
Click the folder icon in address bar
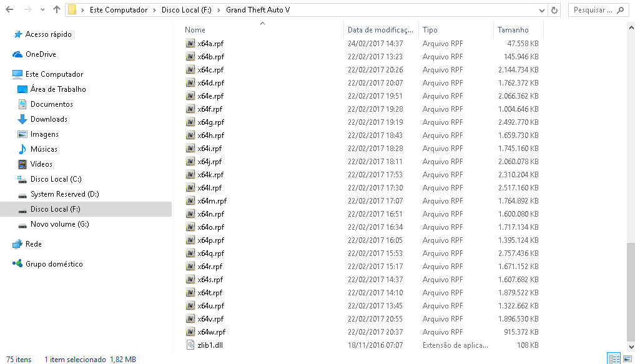tap(72, 10)
